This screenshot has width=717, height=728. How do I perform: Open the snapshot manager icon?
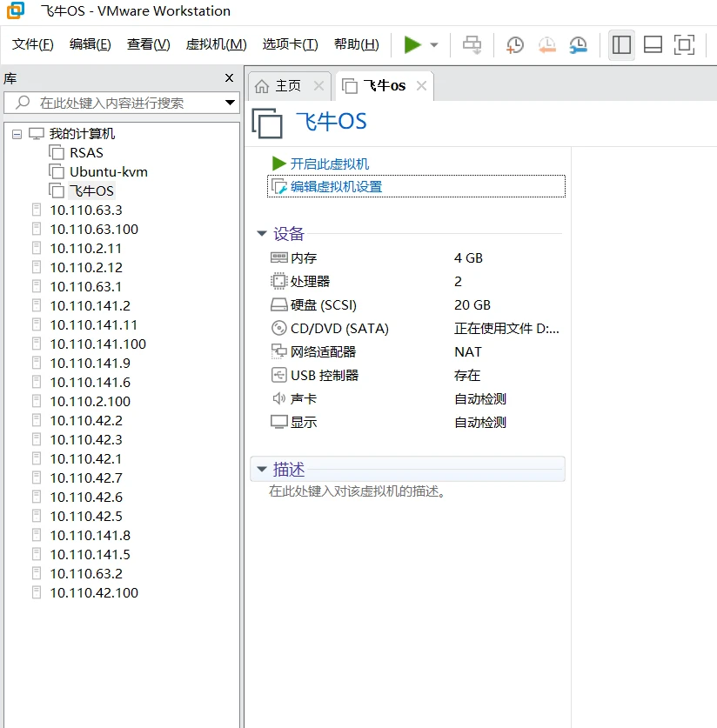point(579,45)
